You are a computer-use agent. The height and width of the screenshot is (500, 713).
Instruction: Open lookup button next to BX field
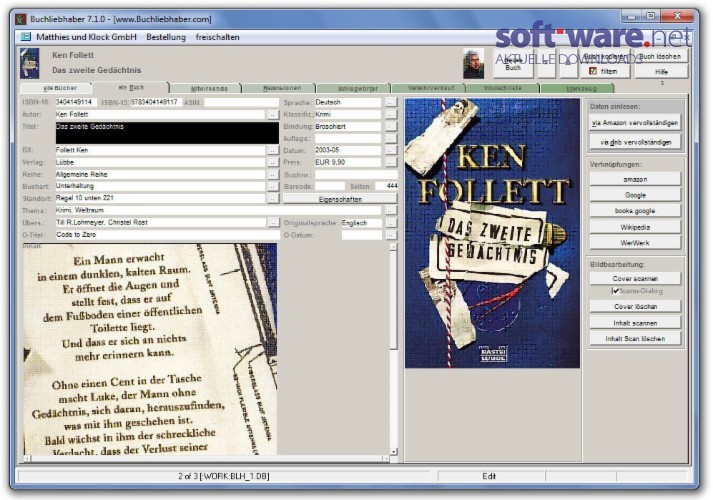272,150
